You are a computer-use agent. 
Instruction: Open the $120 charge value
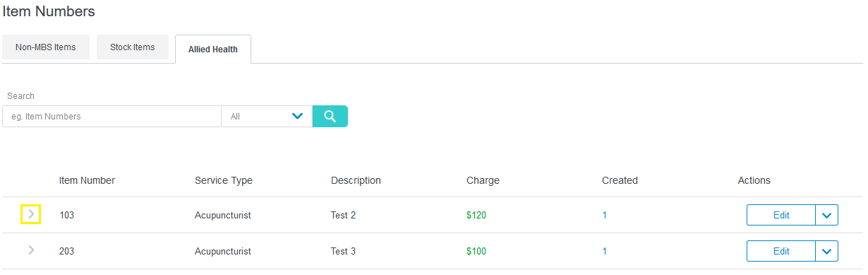(476, 215)
